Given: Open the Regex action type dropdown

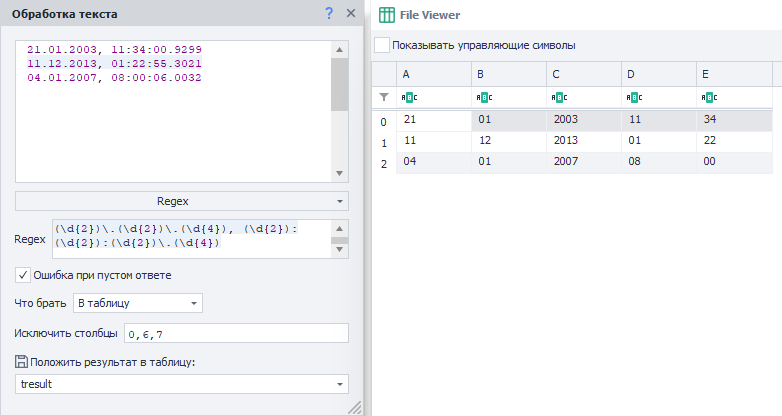Looking at the screenshot, I should pos(182,200).
